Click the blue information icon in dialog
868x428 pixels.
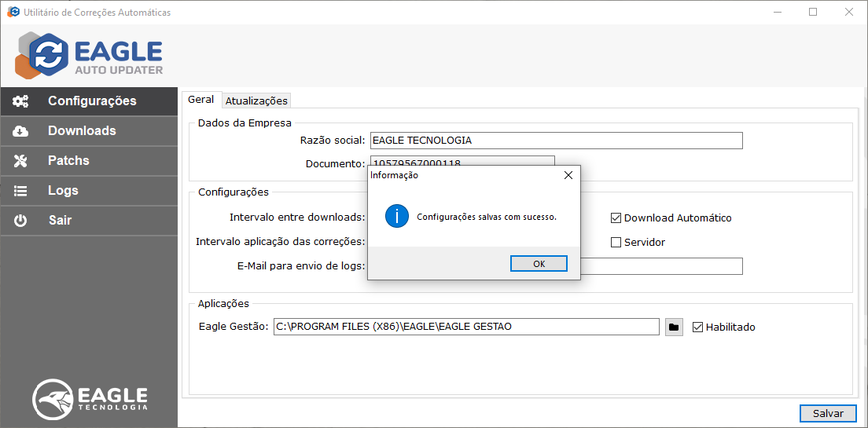pos(397,216)
